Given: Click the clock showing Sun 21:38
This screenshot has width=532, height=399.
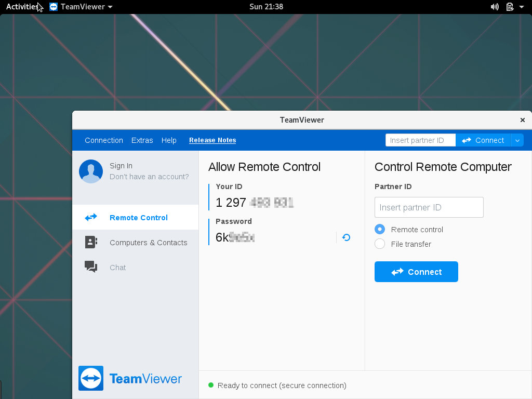Looking at the screenshot, I should [x=266, y=7].
